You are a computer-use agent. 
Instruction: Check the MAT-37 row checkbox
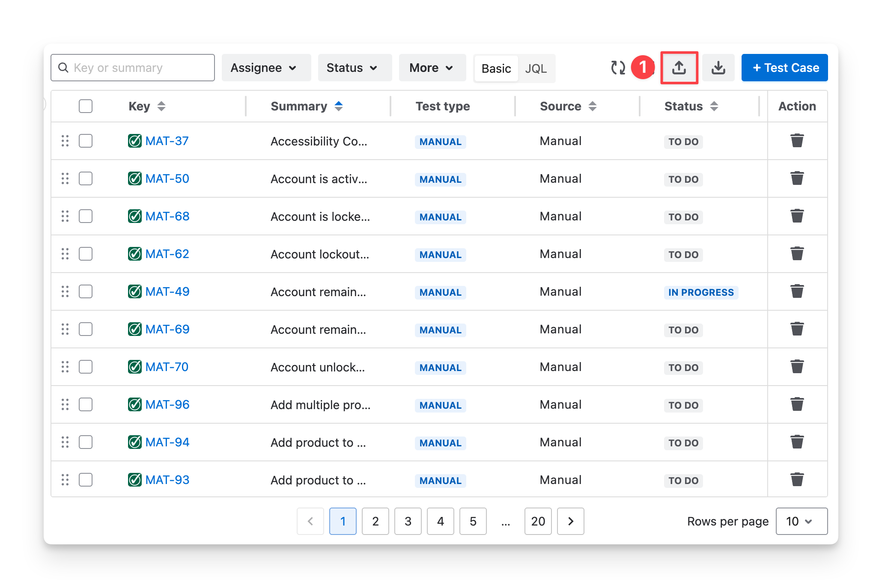(86, 141)
